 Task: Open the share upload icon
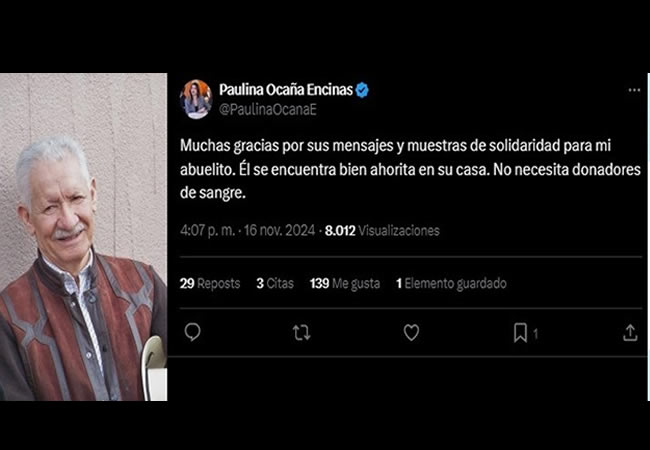click(630, 333)
